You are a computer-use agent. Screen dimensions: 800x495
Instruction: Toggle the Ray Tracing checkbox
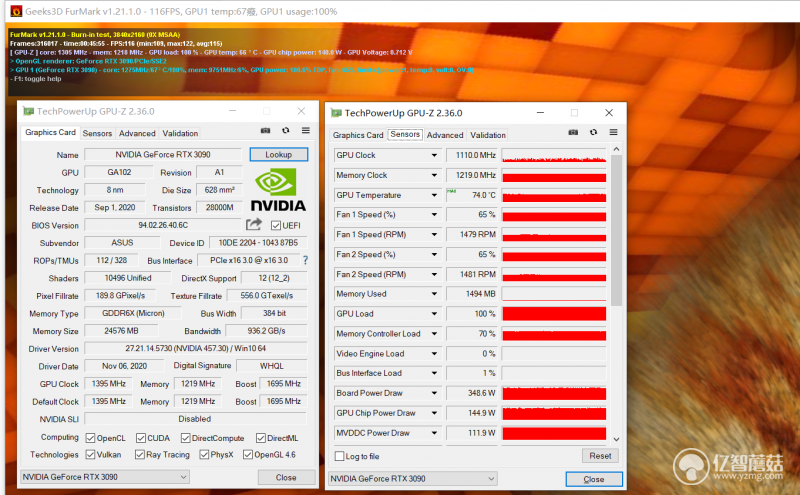140,454
